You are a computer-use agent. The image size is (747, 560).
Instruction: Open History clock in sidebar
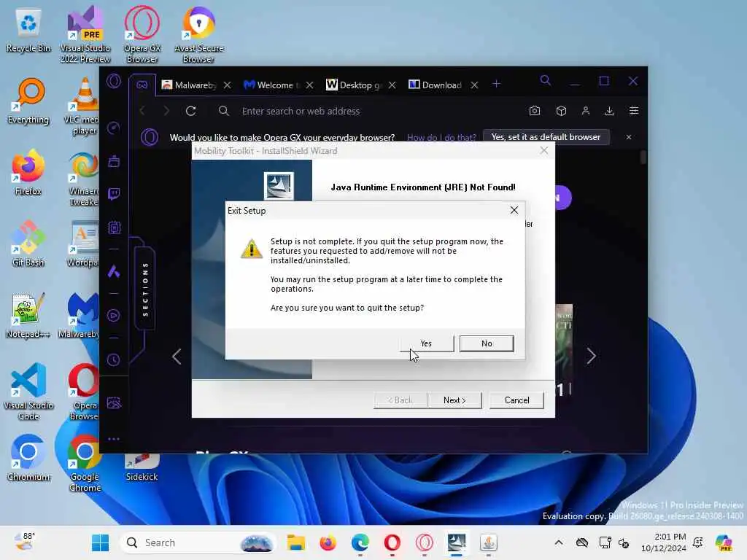(x=114, y=359)
